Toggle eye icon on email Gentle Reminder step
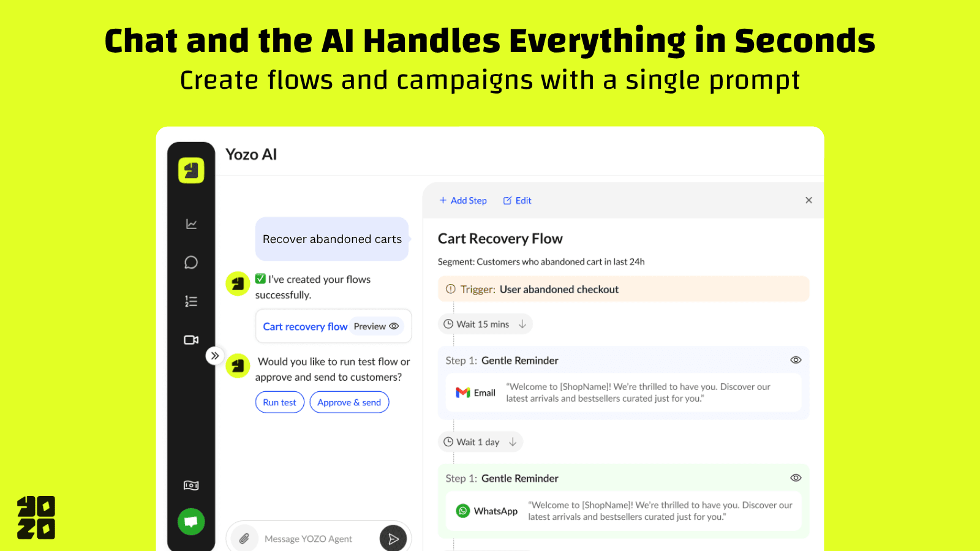This screenshot has width=980, height=551. (x=796, y=360)
